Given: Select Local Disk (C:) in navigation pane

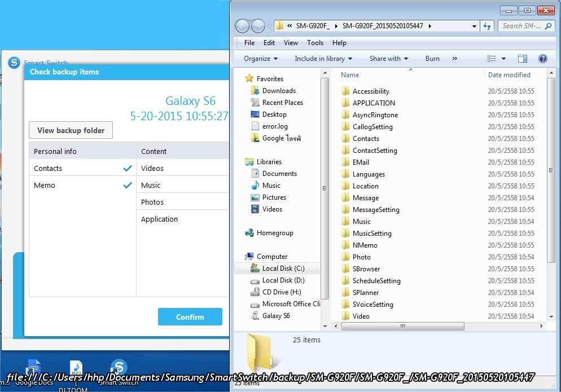Looking at the screenshot, I should 277,268.
